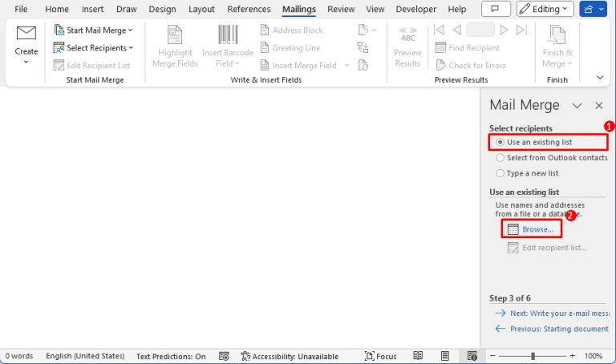Viewport: 616px width, 364px height.
Task: Click the zoom in plus icon
Action: (x=572, y=356)
